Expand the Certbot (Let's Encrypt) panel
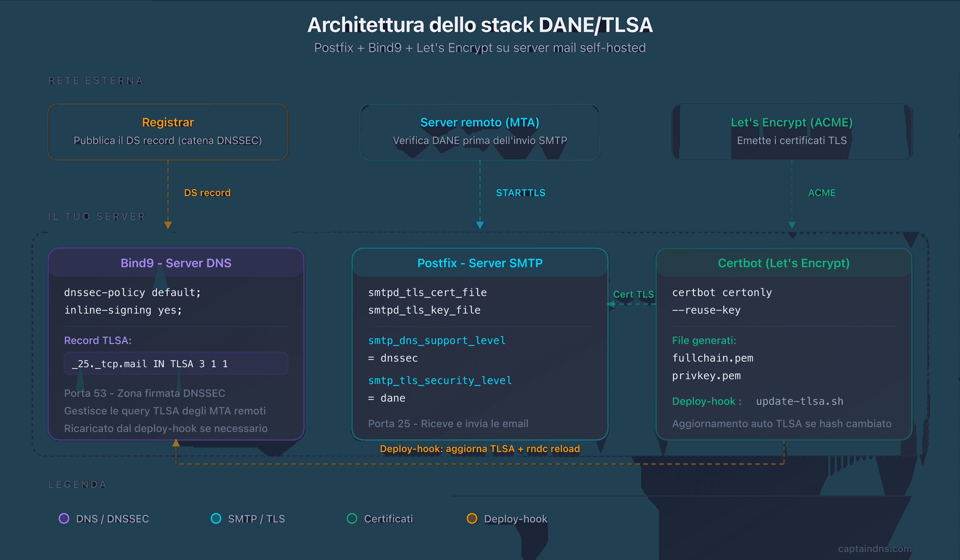 pos(784,263)
